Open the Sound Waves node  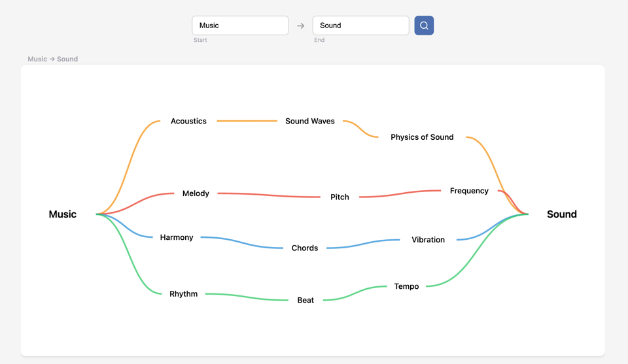(x=310, y=121)
